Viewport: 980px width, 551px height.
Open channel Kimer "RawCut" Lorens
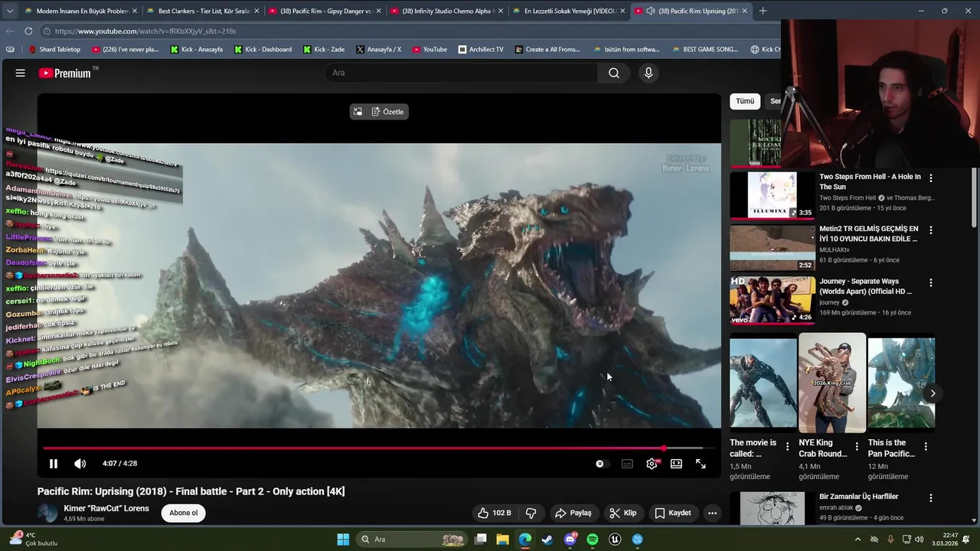[106, 508]
